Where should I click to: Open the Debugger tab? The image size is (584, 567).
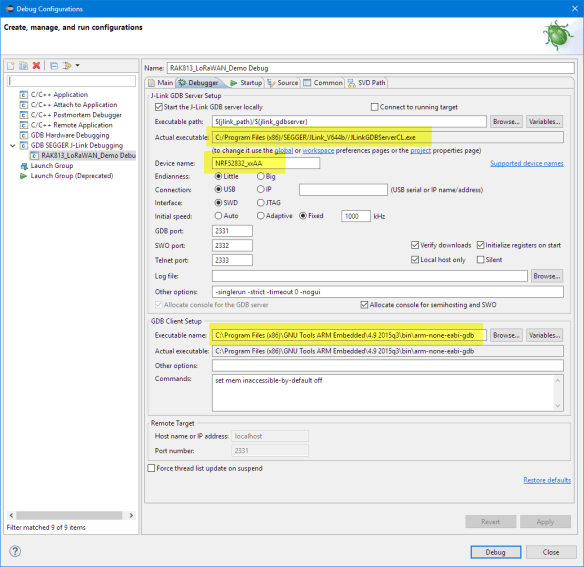pos(199,83)
